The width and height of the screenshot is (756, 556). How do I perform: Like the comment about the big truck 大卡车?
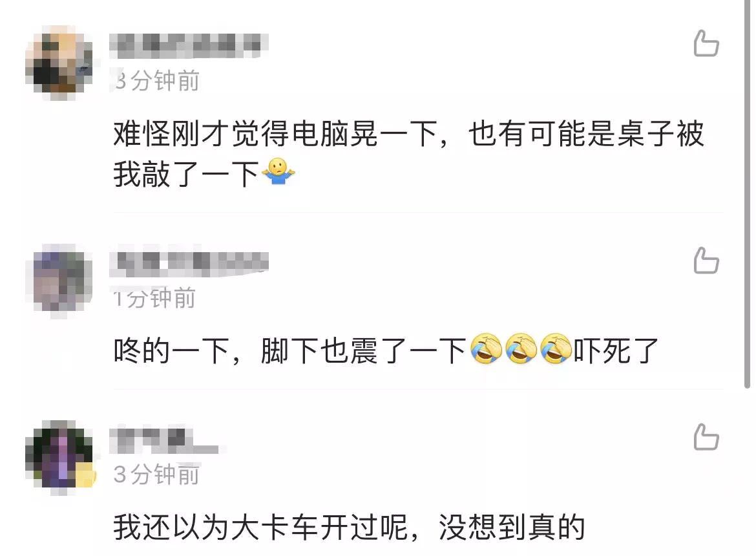tap(706, 437)
